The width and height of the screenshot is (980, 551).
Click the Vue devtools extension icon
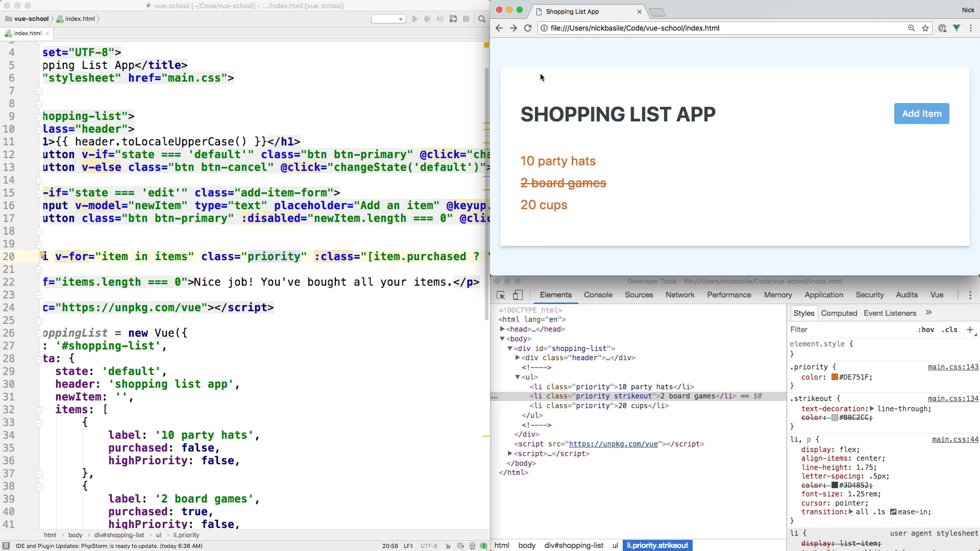click(957, 28)
